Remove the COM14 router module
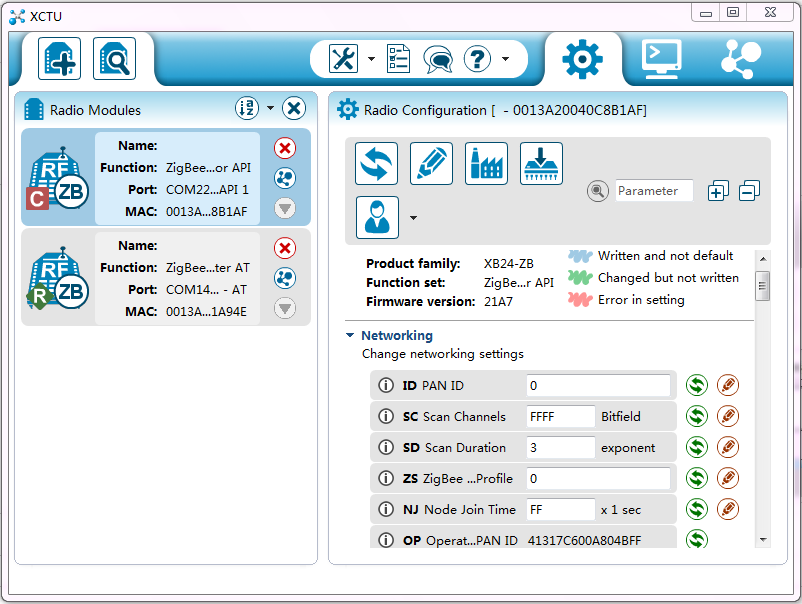The image size is (802, 604). [x=285, y=248]
